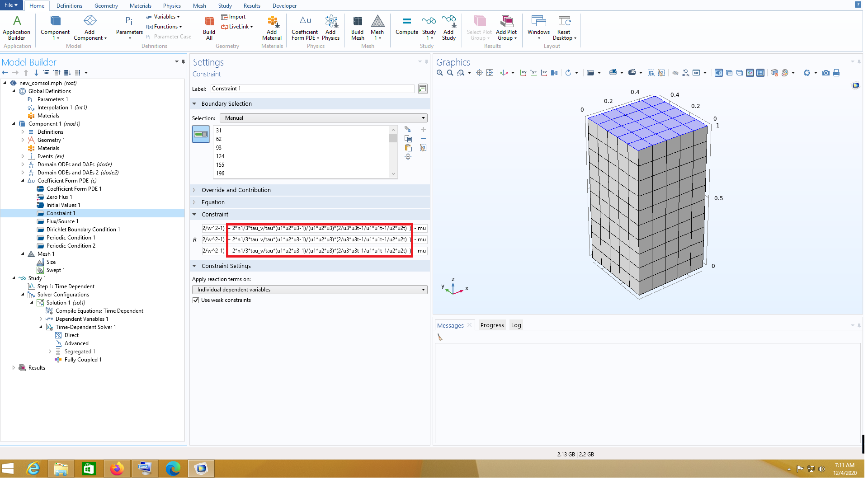The height and width of the screenshot is (488, 868).
Task: Take a Graphics snapshot with the camera icon
Action: (x=826, y=73)
